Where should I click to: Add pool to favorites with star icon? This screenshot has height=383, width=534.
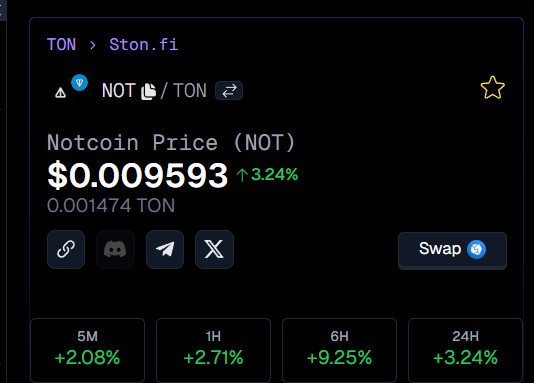(492, 87)
